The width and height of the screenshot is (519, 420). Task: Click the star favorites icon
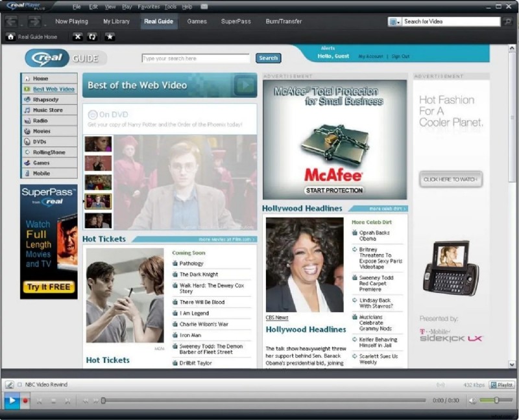(110, 37)
